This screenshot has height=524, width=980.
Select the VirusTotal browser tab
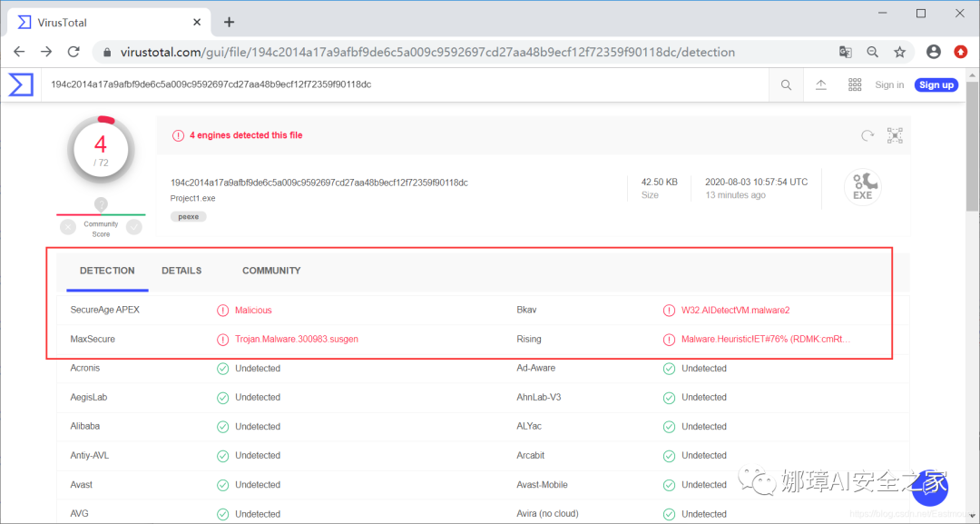tap(110, 23)
